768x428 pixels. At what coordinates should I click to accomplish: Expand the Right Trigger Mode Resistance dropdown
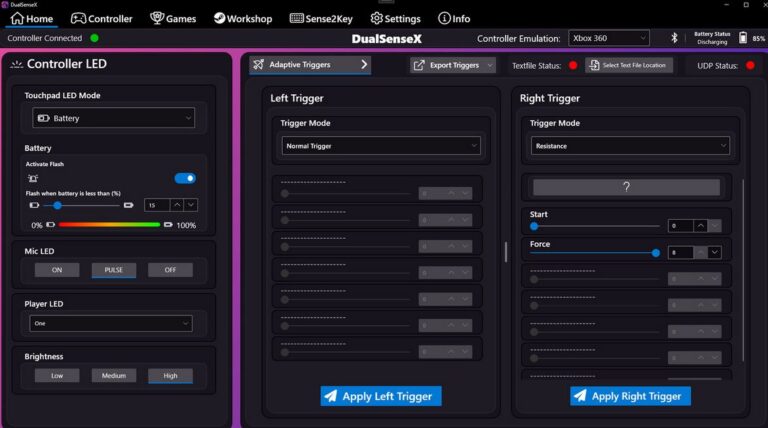point(629,146)
